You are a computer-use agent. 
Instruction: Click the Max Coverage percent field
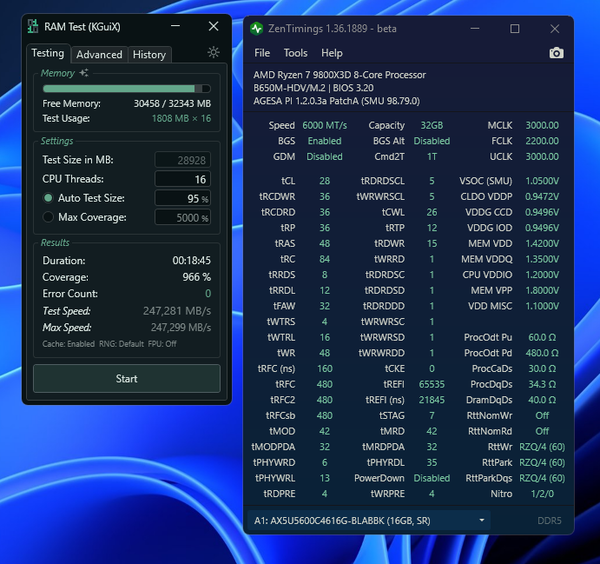pyautogui.click(x=183, y=217)
